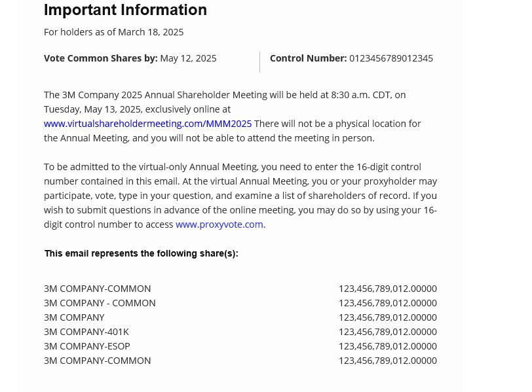
Task: Click the share amount in the first list row
Action: pyautogui.click(x=387, y=289)
